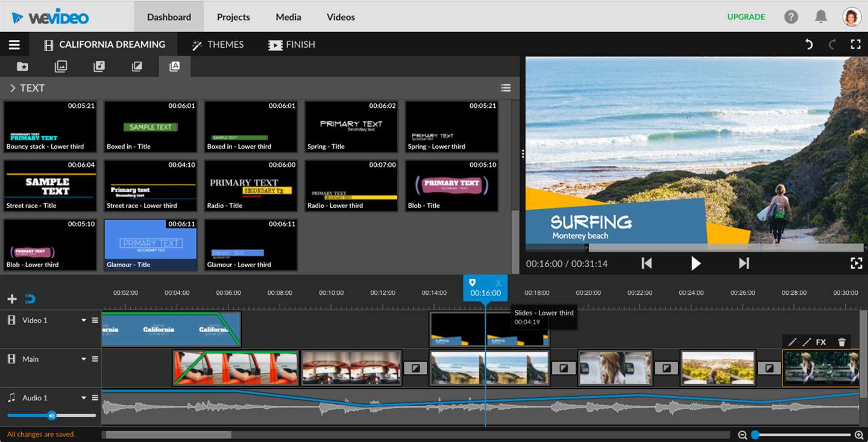The width and height of the screenshot is (868, 442).
Task: Add a new track with the plus icon
Action: (x=12, y=299)
